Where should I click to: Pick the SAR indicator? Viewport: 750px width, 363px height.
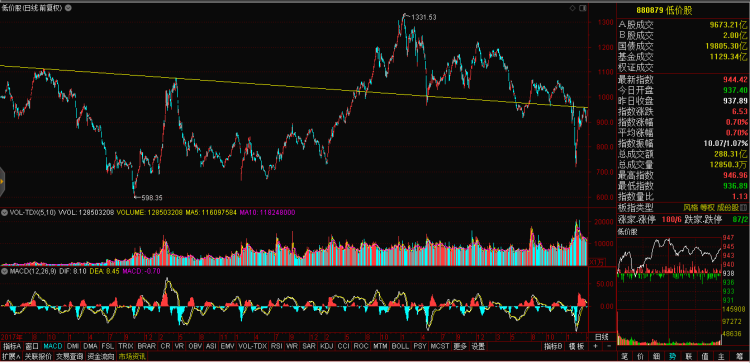(x=309, y=346)
